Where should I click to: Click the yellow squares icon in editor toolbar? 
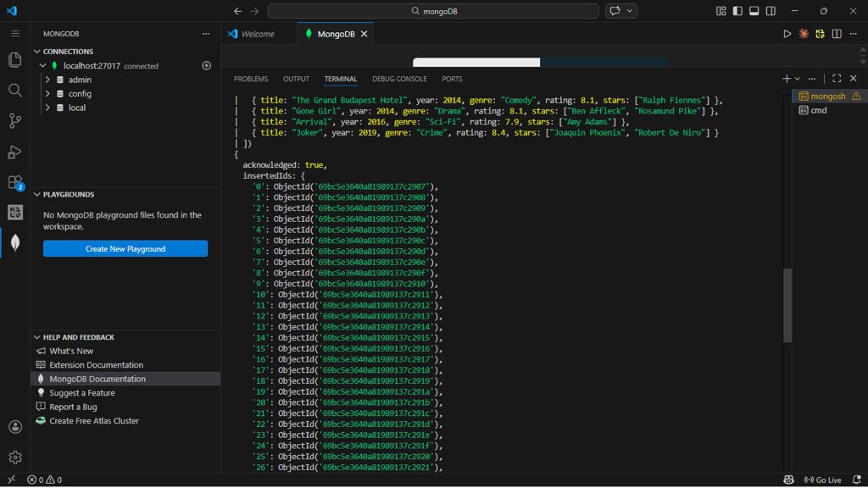[820, 34]
